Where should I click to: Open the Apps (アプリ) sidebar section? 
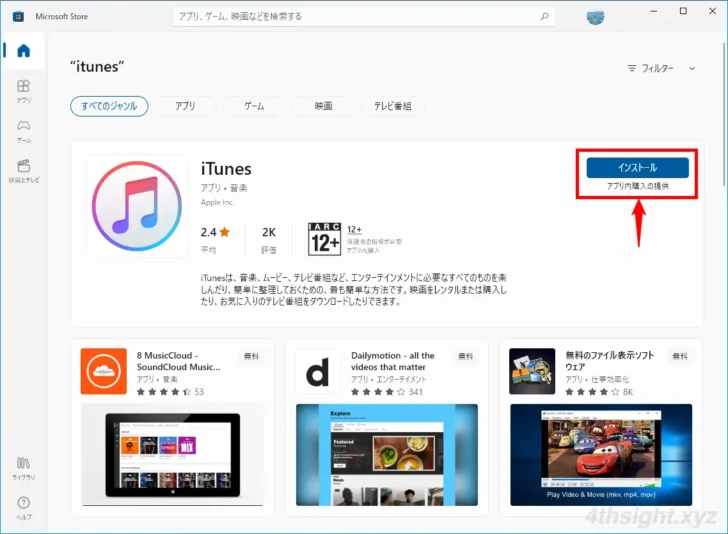23,91
